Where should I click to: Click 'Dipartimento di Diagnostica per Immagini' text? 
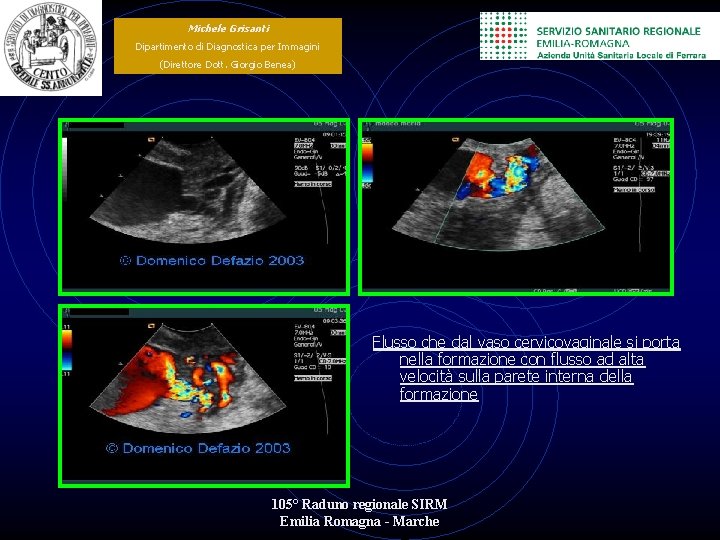coord(227,46)
